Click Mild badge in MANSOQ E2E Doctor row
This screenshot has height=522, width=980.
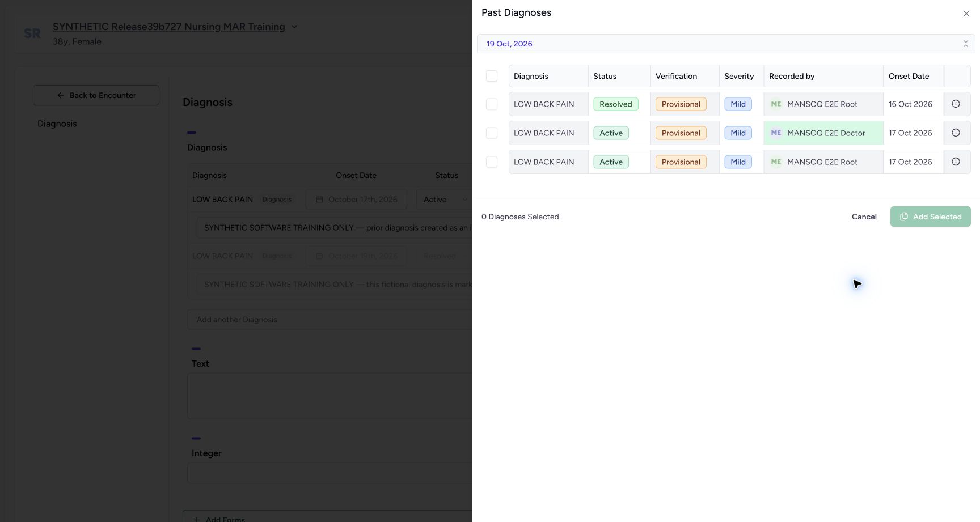point(738,133)
